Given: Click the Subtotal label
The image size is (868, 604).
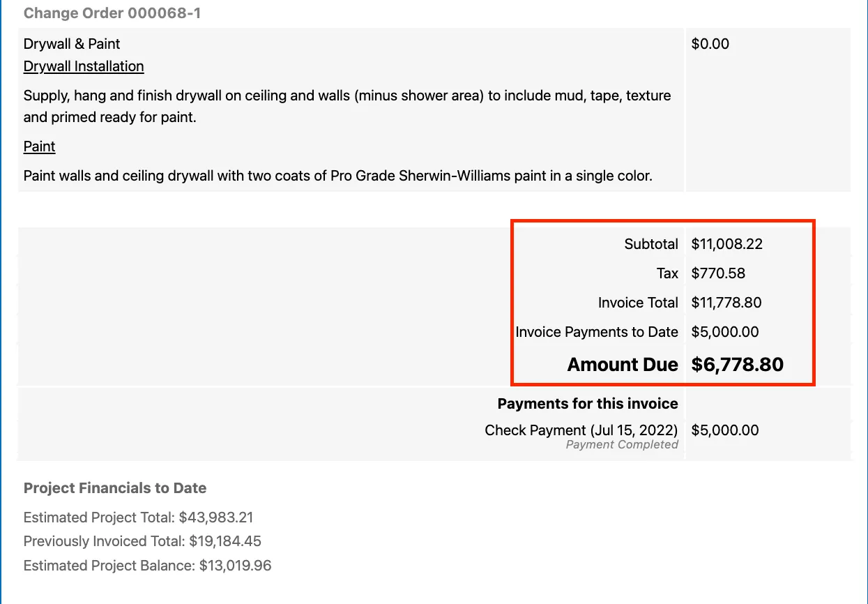Looking at the screenshot, I should point(651,244).
